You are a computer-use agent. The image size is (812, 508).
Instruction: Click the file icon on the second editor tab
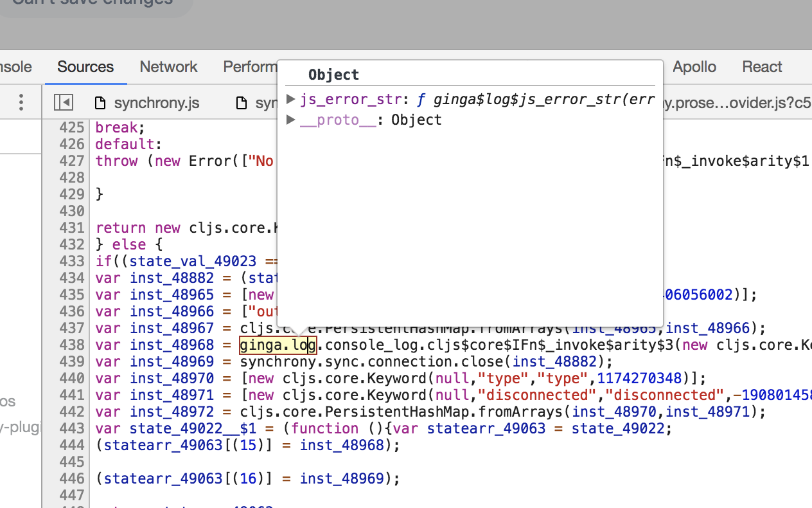tap(241, 102)
